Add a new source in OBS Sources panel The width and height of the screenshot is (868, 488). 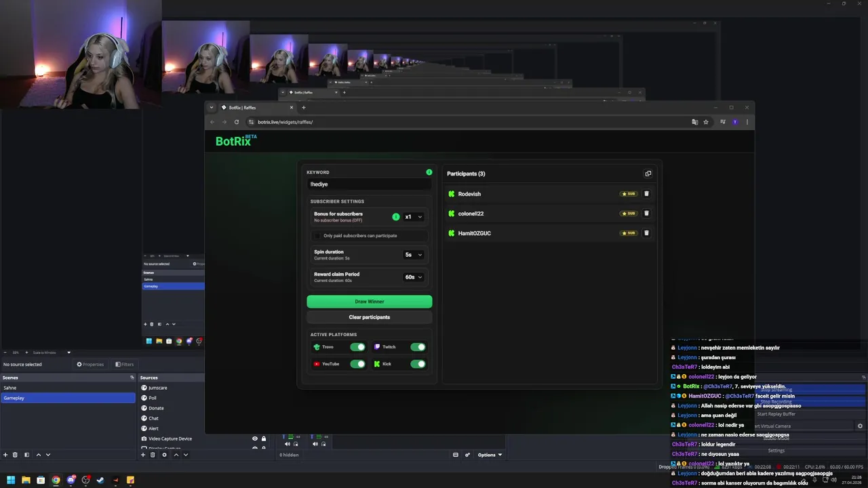[x=142, y=455]
